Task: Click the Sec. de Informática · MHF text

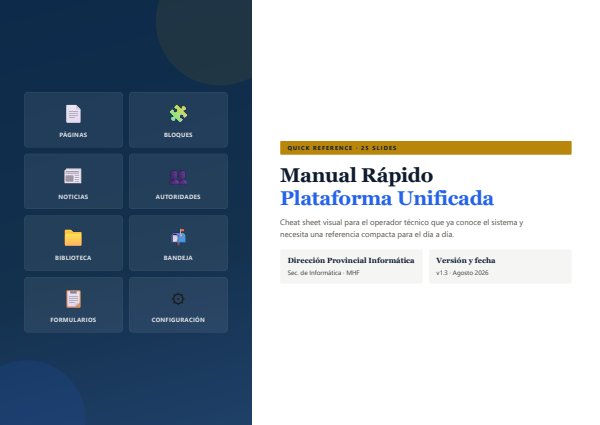Action: [x=323, y=273]
